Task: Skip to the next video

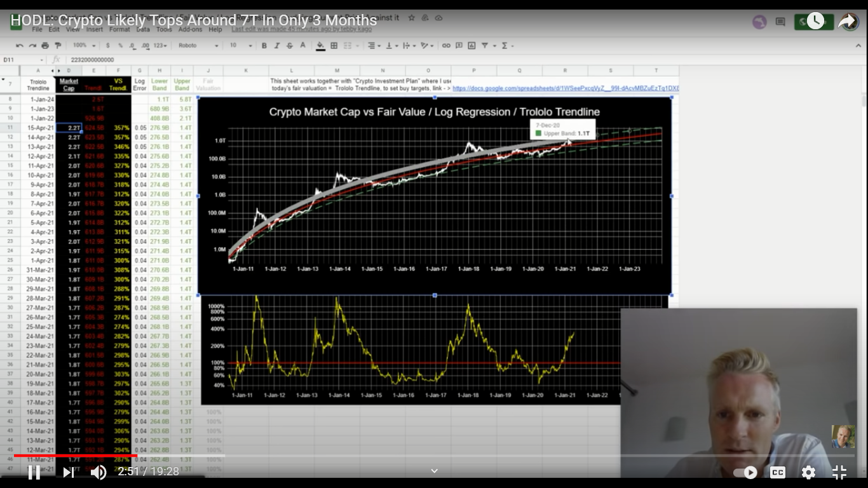Action: tap(68, 471)
